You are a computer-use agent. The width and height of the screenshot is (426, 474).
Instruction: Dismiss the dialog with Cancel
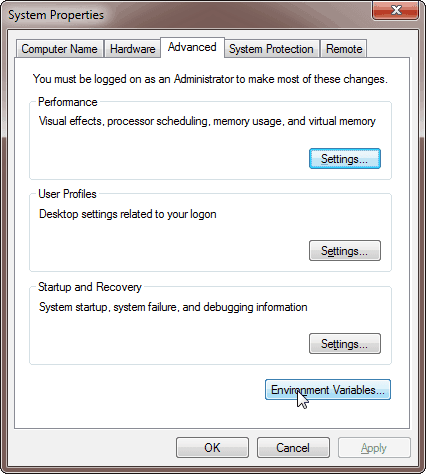[293, 448]
